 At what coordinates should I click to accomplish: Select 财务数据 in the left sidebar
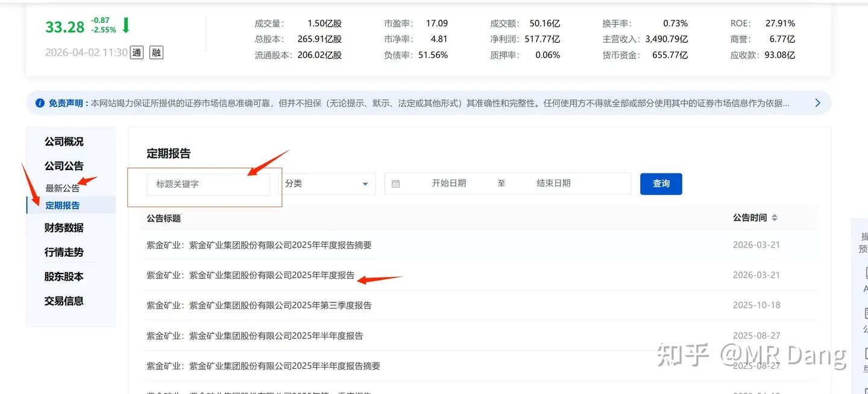64,228
